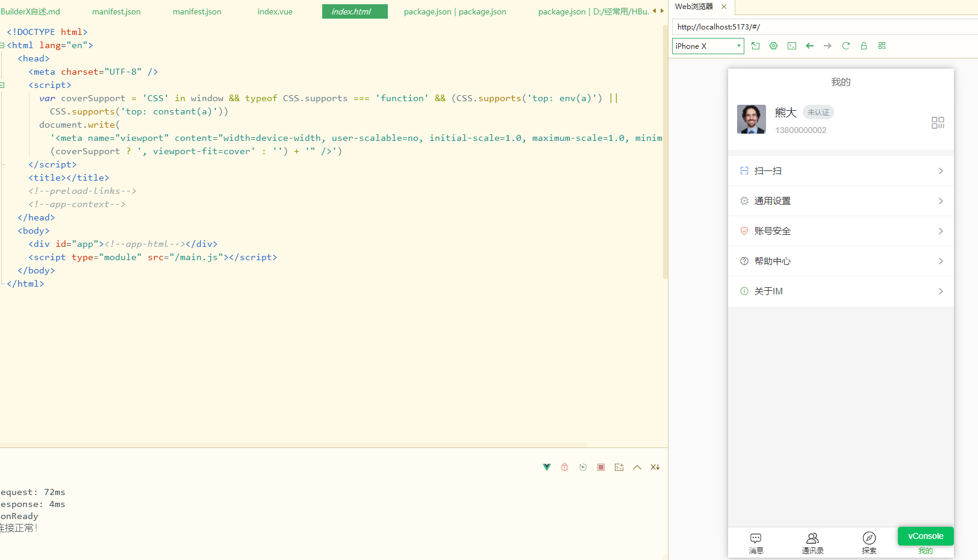Click chevron on 帮助中心 row
978x560 pixels.
[x=941, y=261]
